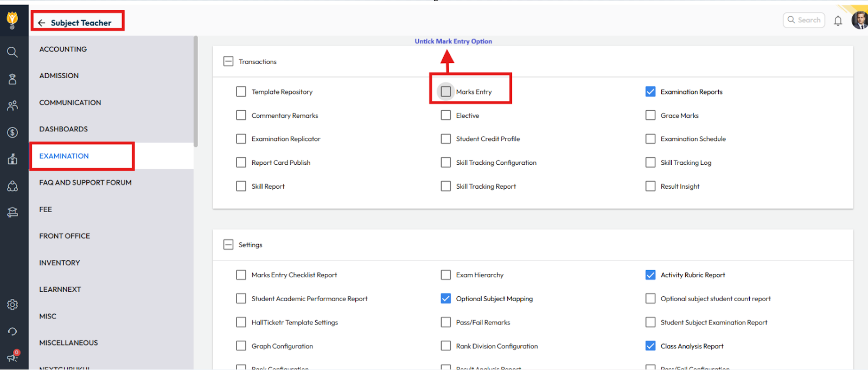Open the dollar fee icon in sidebar
The image size is (868, 370).
12,132
